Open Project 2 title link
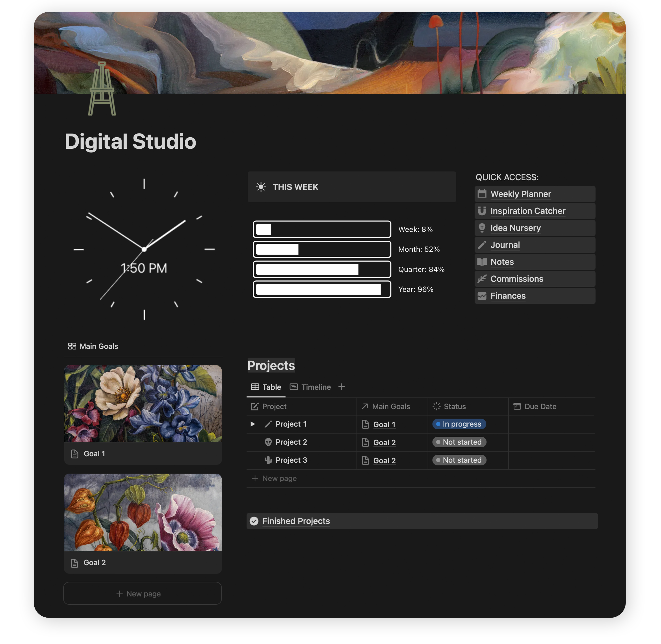Screen dimensions: 661x644 [x=291, y=442]
